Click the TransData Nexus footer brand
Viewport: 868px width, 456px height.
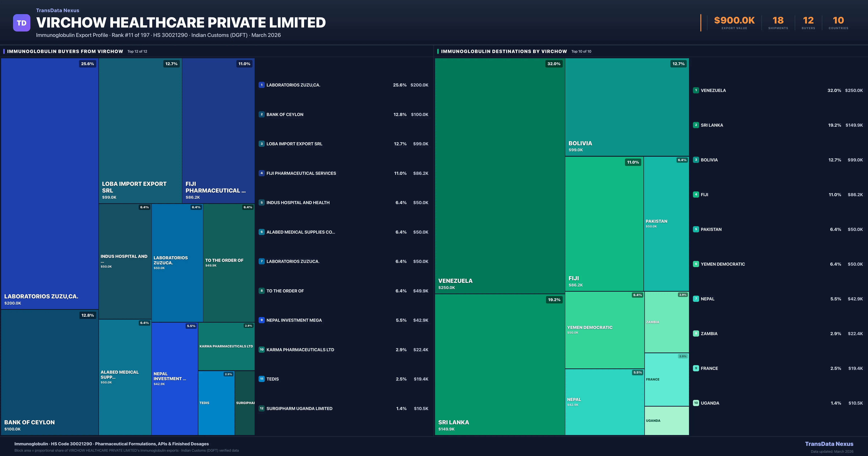pos(829,444)
